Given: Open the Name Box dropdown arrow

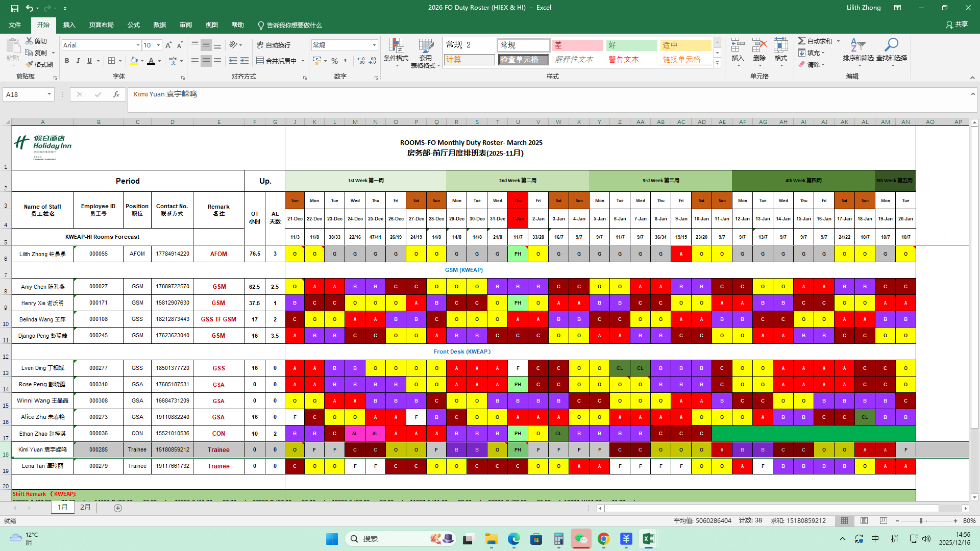Looking at the screenshot, I should 49,94.
